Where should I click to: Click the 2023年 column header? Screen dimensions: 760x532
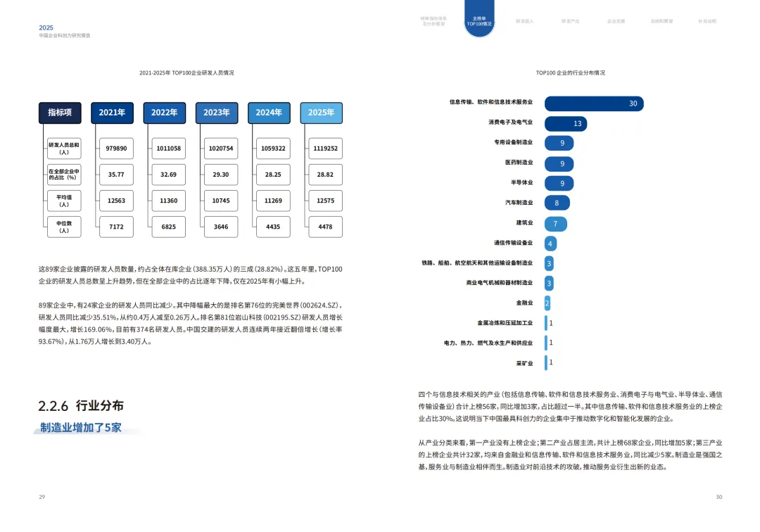point(217,113)
